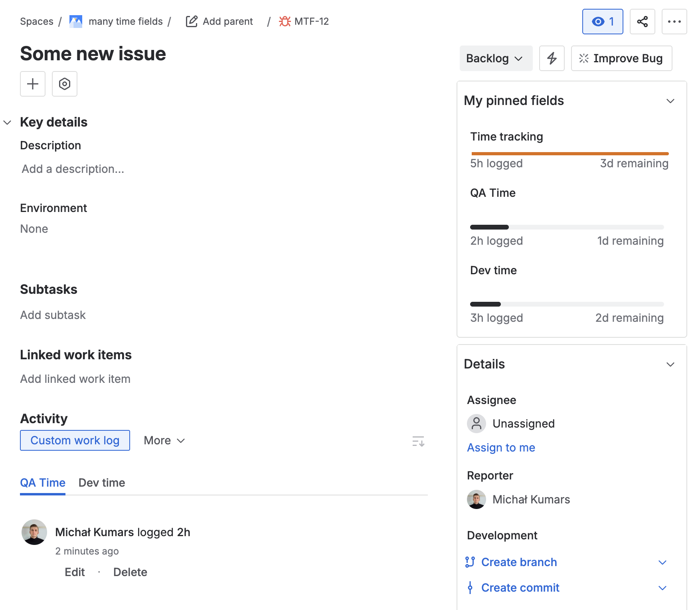Screen dimensions: 700x610
Task: Click the lightning bolt icon next to Backlog
Action: (x=552, y=58)
